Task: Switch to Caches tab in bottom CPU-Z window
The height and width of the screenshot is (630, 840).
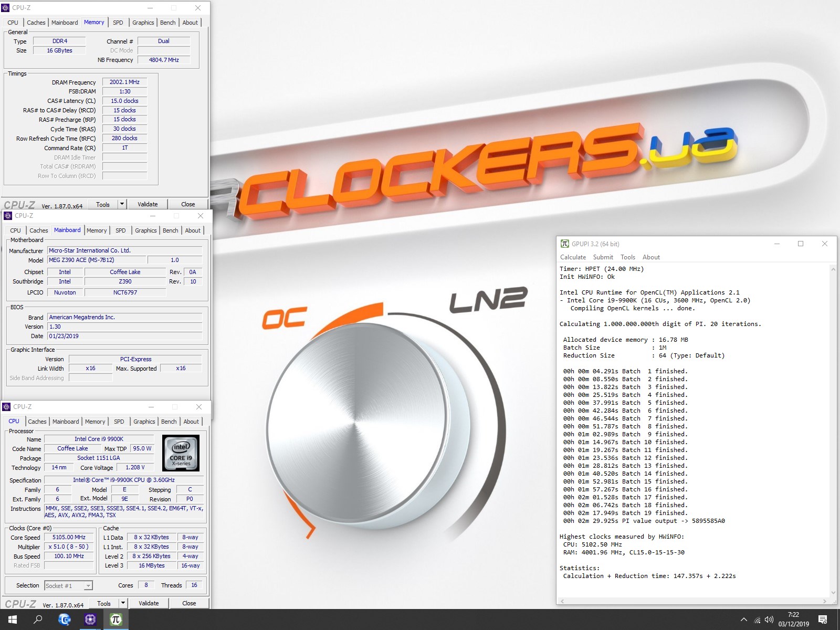Action: click(x=37, y=422)
